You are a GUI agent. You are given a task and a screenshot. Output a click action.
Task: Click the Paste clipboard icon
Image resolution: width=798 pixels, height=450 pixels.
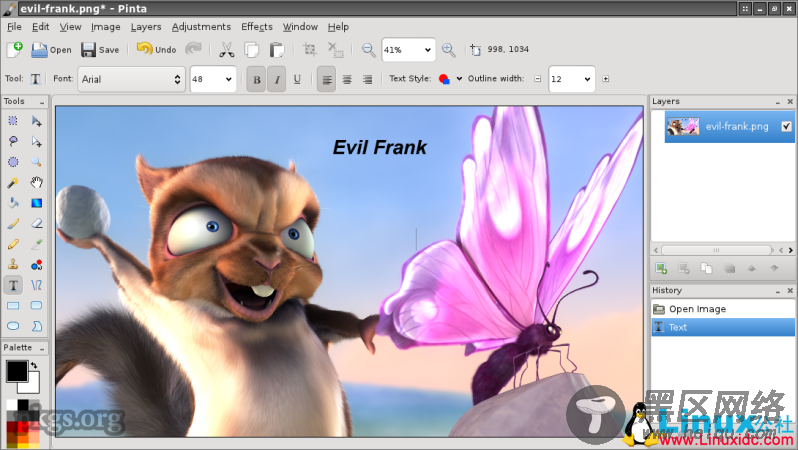(x=276, y=49)
